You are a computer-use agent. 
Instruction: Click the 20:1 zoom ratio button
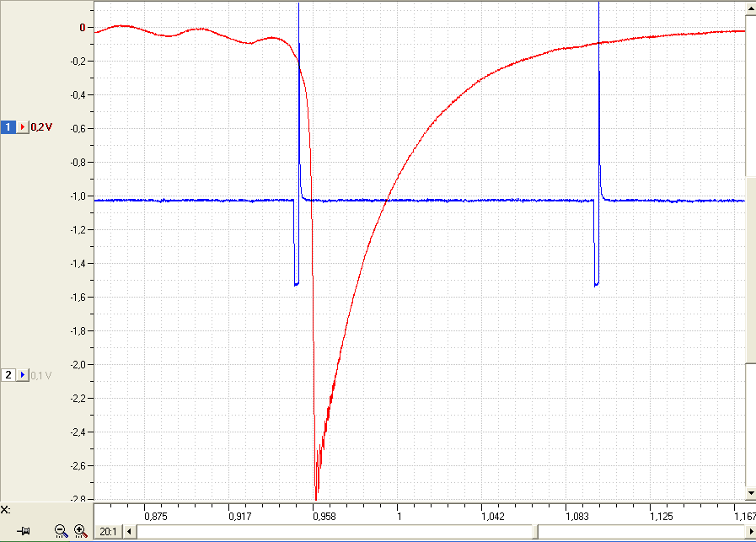coord(108,531)
